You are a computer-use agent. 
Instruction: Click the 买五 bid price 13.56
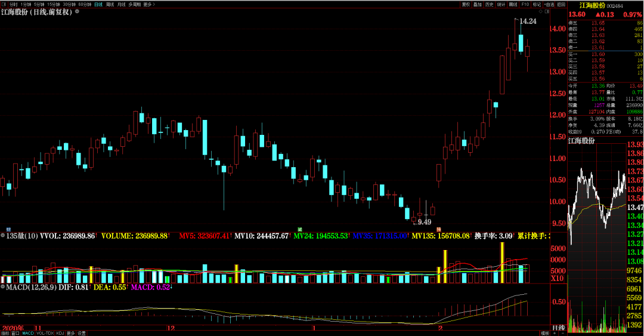tap(598, 79)
